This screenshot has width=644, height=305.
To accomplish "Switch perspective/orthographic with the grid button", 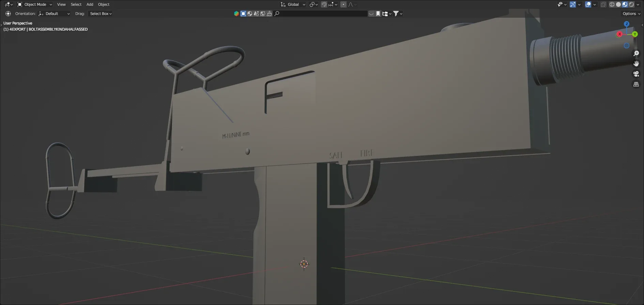I will (636, 84).
